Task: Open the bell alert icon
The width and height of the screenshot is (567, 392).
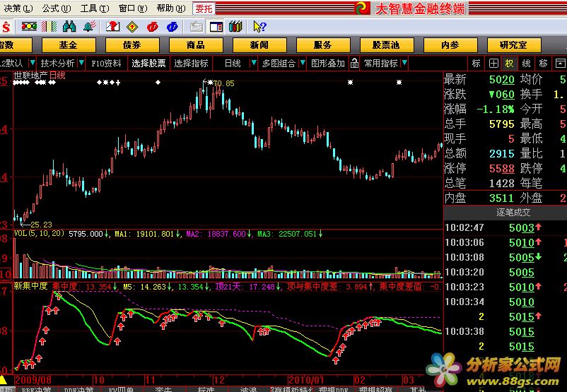Action: (89, 27)
